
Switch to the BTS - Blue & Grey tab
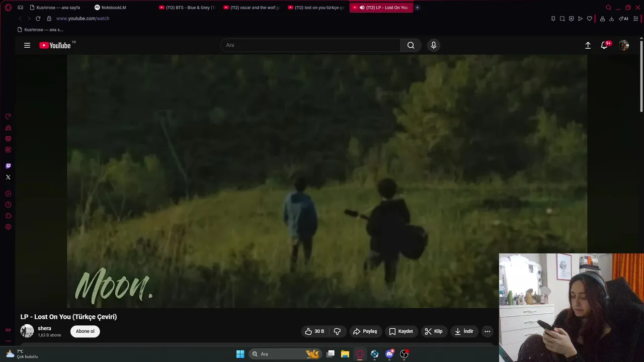(188, 8)
